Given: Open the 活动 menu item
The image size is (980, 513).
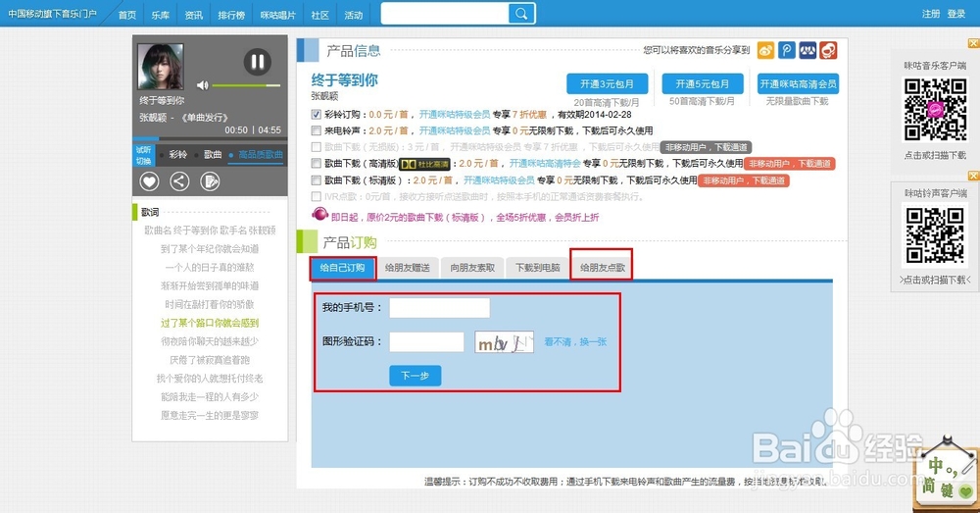Looking at the screenshot, I should click(x=354, y=15).
